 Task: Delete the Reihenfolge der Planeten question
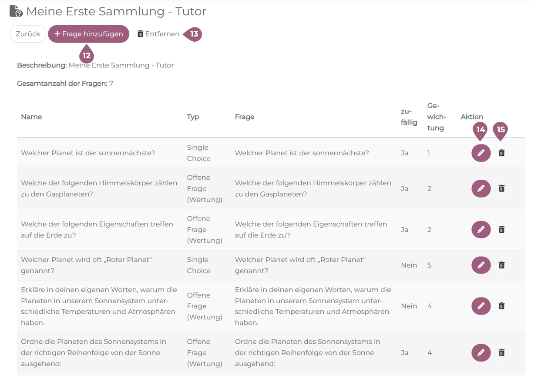click(x=501, y=352)
